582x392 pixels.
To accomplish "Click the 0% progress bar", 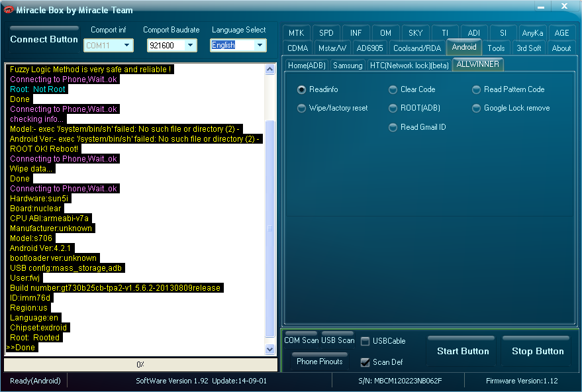I will point(140,365).
